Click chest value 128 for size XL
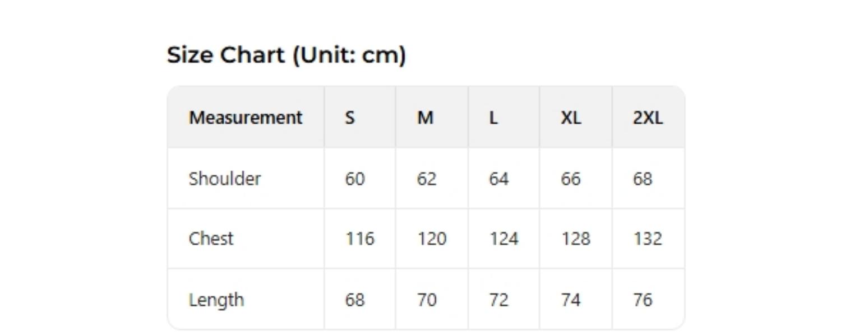Viewport: 868px width, 336px height. click(576, 239)
